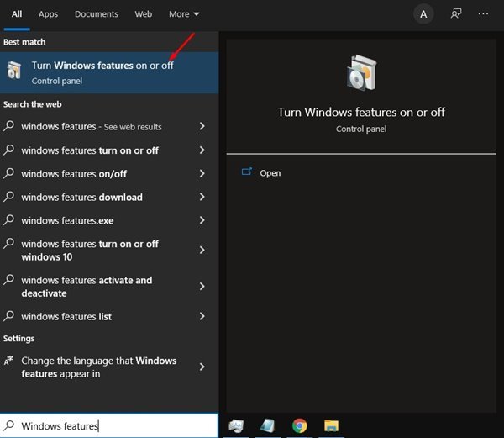Click search icon beside 'windows features.exe'
The image size is (504, 438).
tap(9, 219)
